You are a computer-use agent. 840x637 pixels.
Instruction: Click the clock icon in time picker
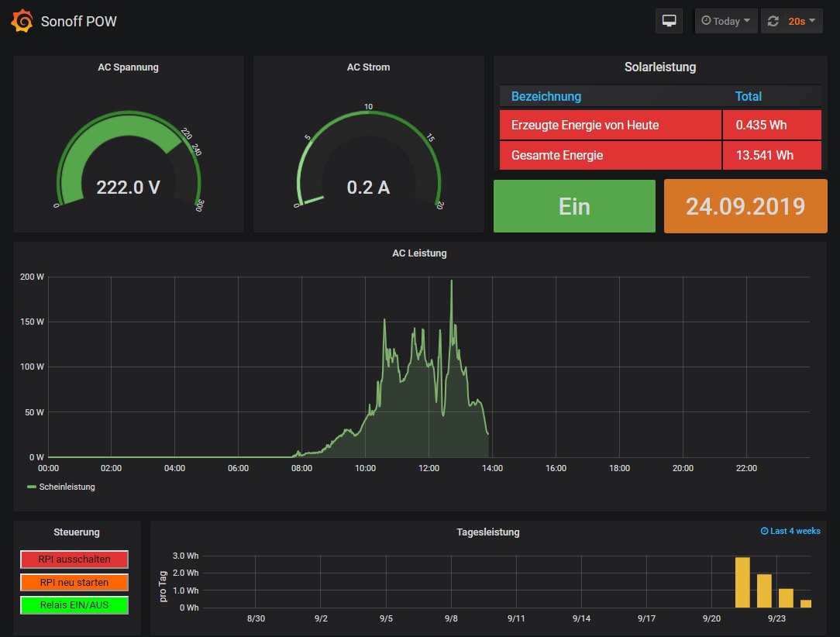[x=706, y=21]
